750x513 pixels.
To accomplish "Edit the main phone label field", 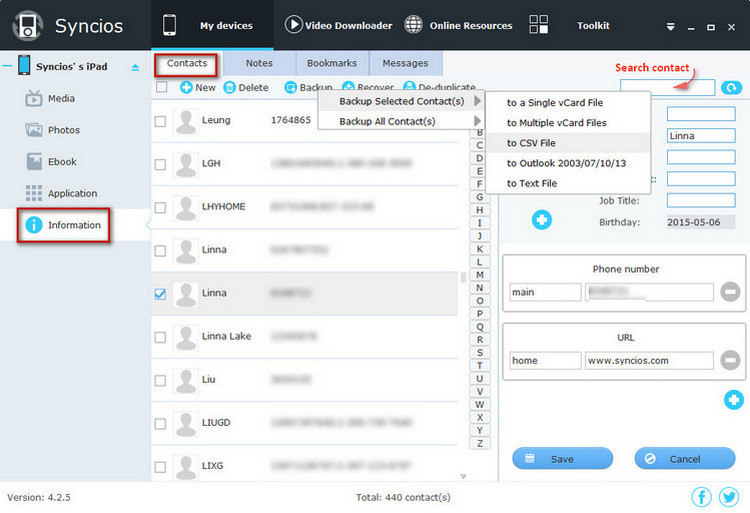I will point(545,292).
